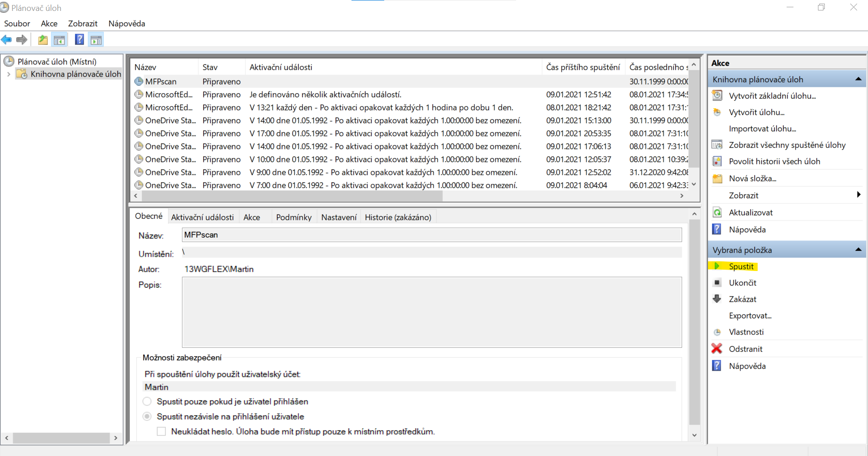Click Vytvořit základní úlohu icon
This screenshot has height=456, width=868.
[717, 95]
